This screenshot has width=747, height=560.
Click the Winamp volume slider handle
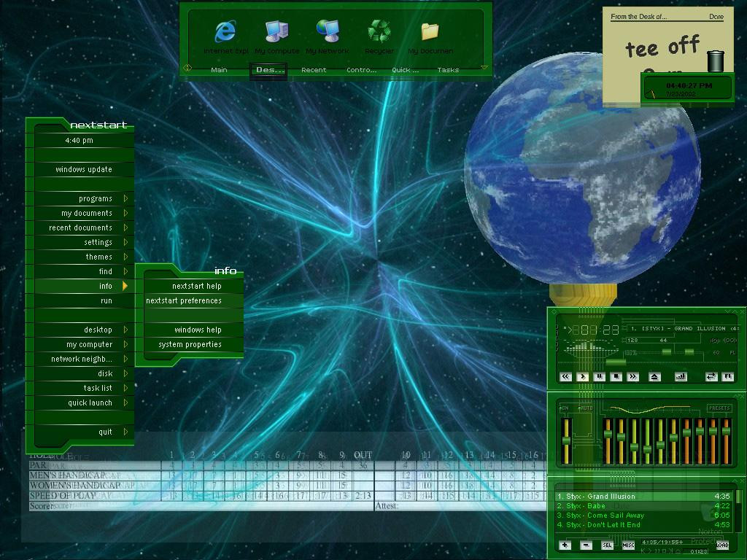667,352
